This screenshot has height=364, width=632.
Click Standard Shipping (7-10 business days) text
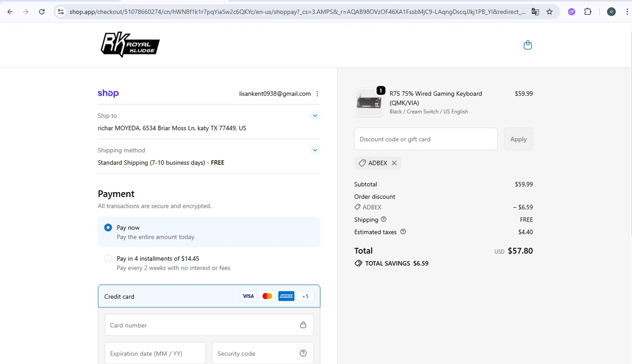[151, 163]
